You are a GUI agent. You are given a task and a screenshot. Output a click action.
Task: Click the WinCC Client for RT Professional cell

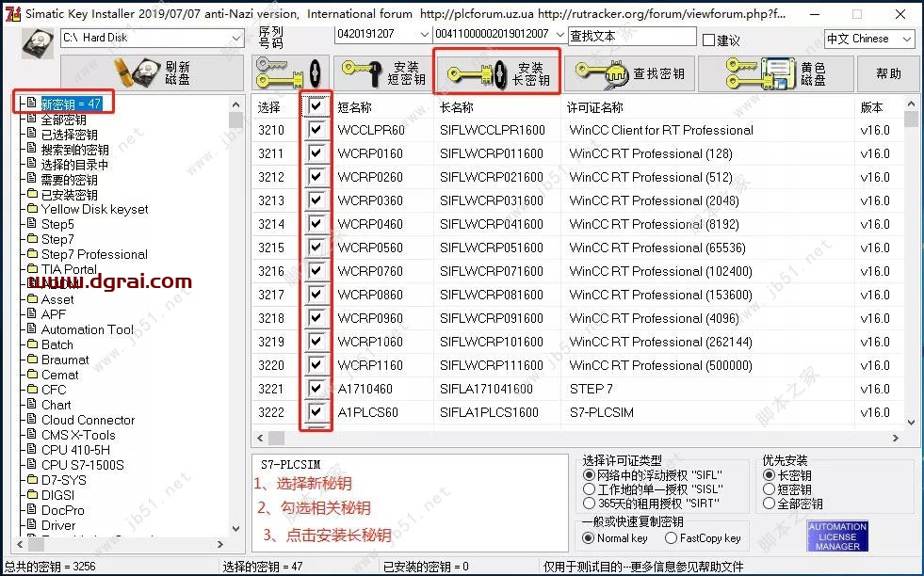[707, 130]
